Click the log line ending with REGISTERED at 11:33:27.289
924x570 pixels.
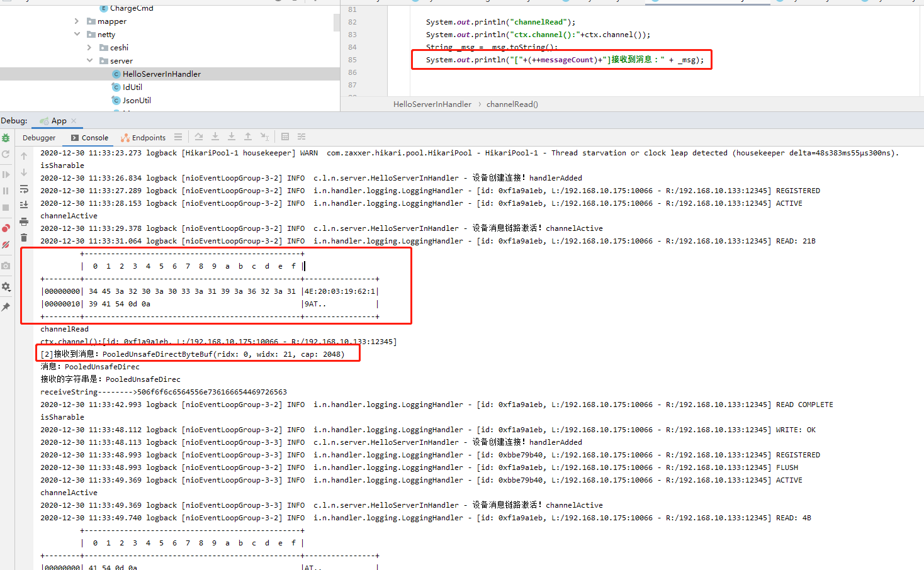[x=430, y=191]
